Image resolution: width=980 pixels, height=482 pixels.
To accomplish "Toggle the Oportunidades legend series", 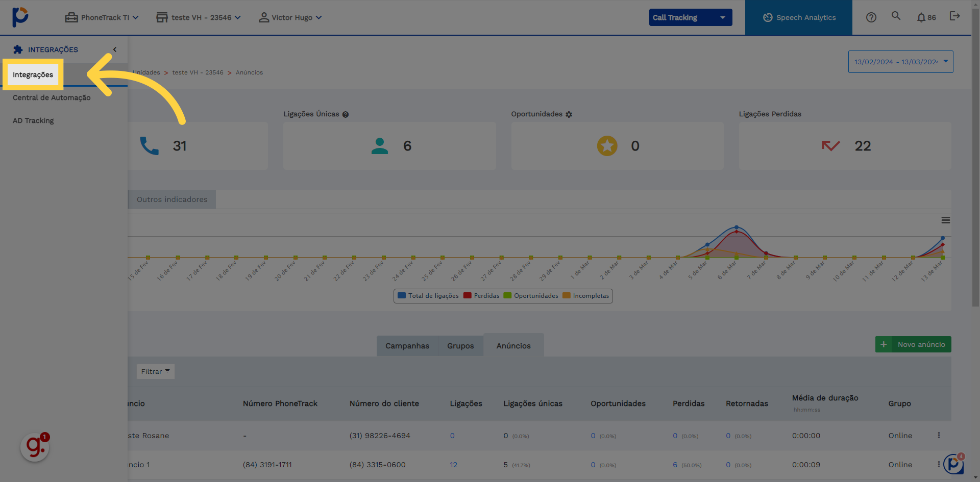I will (x=531, y=296).
